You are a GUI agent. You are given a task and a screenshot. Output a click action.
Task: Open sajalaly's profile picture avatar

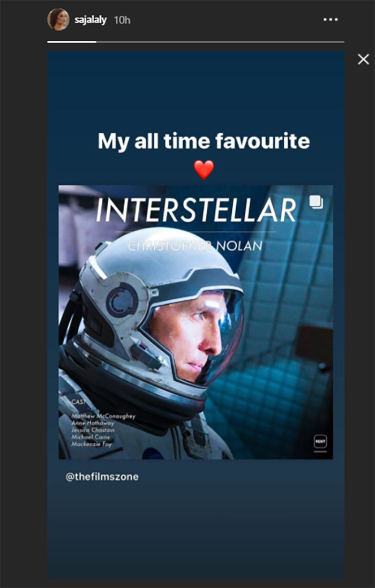coord(58,19)
